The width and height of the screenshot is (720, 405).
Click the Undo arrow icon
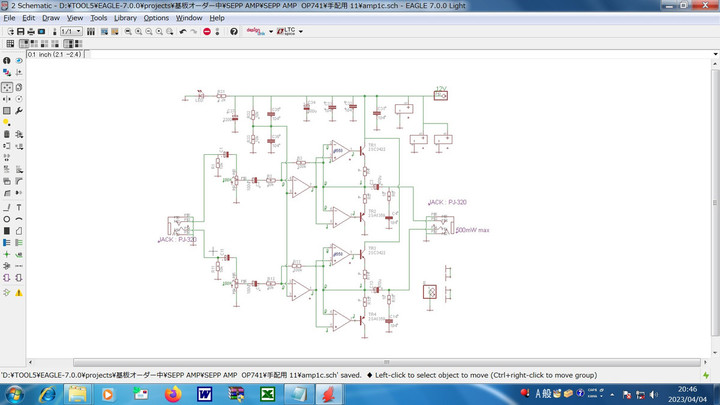point(181,31)
